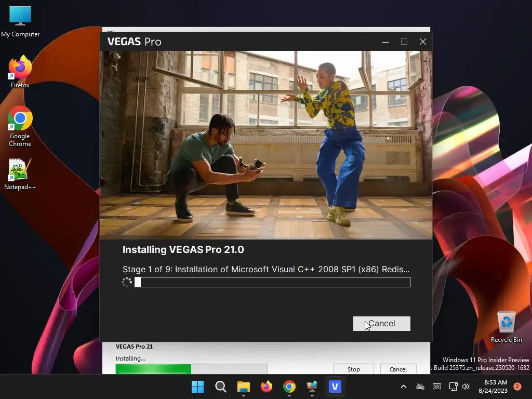Select the VEGAS installer taskbar icon
Image resolution: width=532 pixels, height=399 pixels.
pyautogui.click(x=335, y=387)
